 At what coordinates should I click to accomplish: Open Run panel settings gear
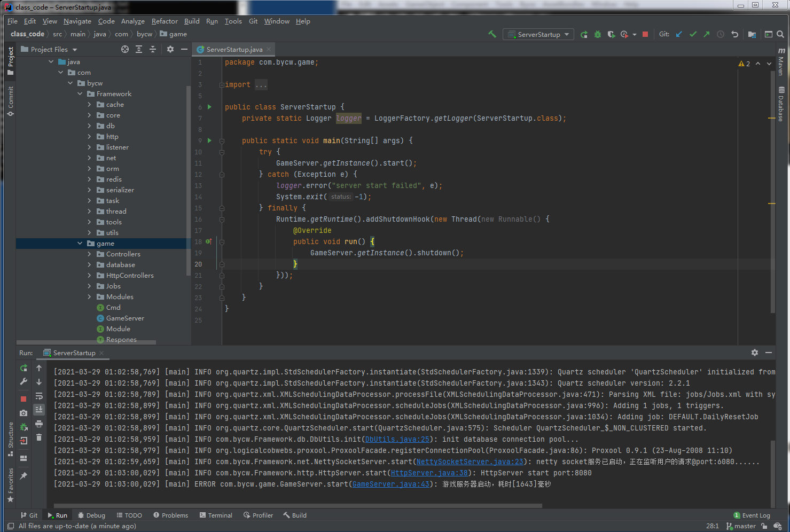tap(755, 353)
